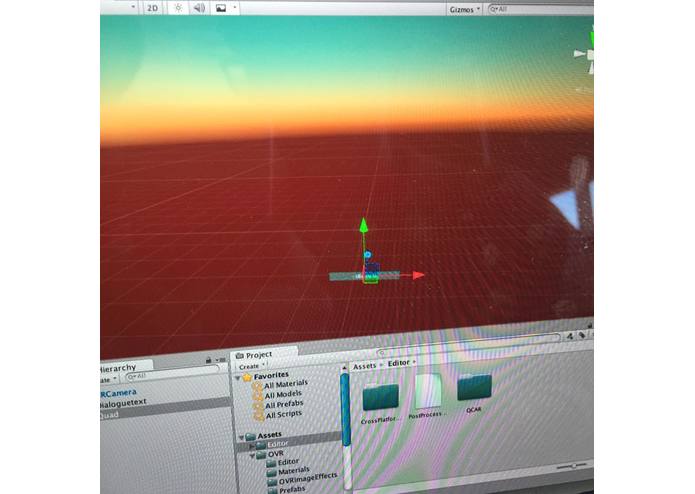
Task: Select dialoguetext object in Hierarchy
Action: tap(123, 403)
